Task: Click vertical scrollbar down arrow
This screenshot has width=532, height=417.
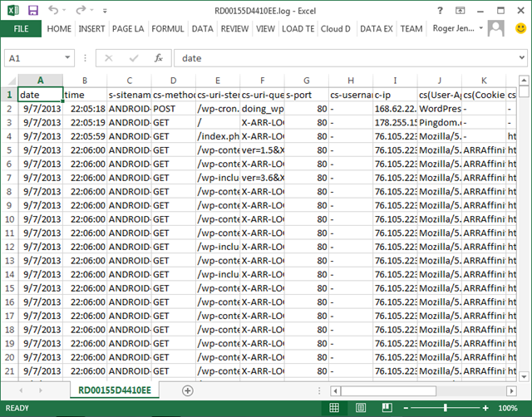Action: [524, 376]
